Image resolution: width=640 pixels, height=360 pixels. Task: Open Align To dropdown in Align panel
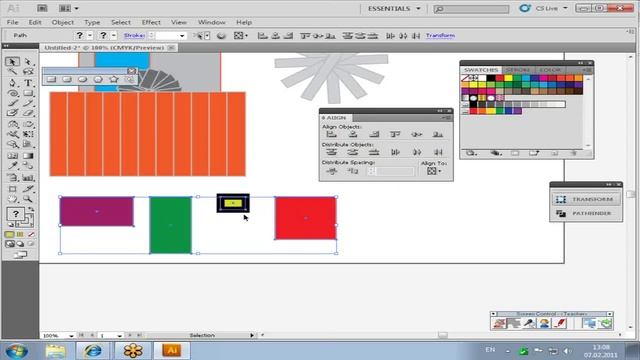[434, 171]
